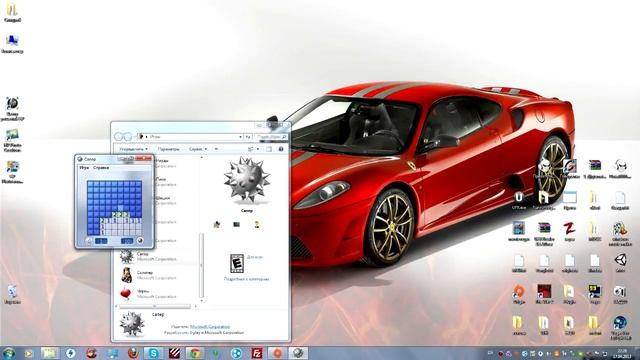
Task: Click the mine icon in Minesweeper's bottom bar
Action: 140,241
